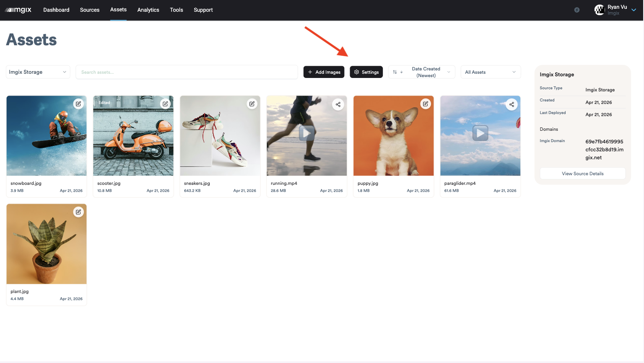Screen dimensions: 644x363
Task: Click edit icon on snowboard.jpg thumbnail
Action: pos(78,104)
